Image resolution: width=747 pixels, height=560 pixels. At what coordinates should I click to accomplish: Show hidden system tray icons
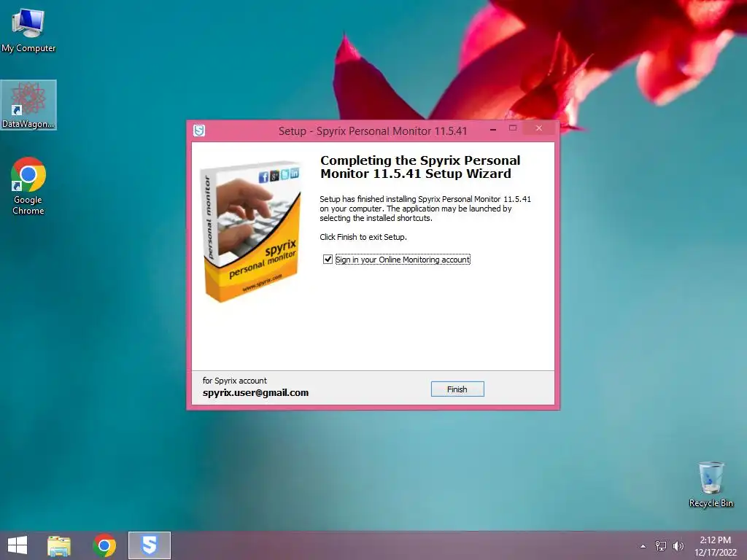point(643,546)
